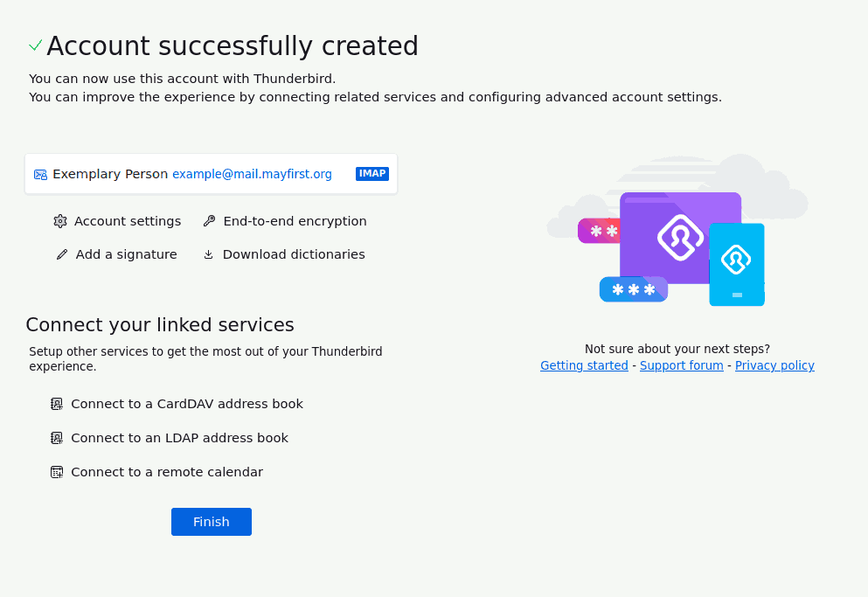
Task: Select Connect to a remote calendar
Action: coord(167,472)
